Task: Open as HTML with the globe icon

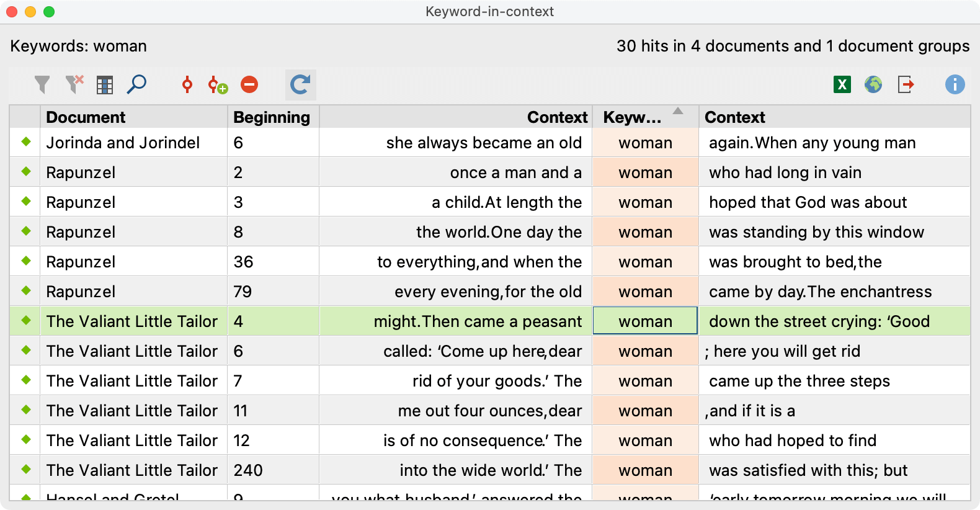Action: click(x=873, y=84)
